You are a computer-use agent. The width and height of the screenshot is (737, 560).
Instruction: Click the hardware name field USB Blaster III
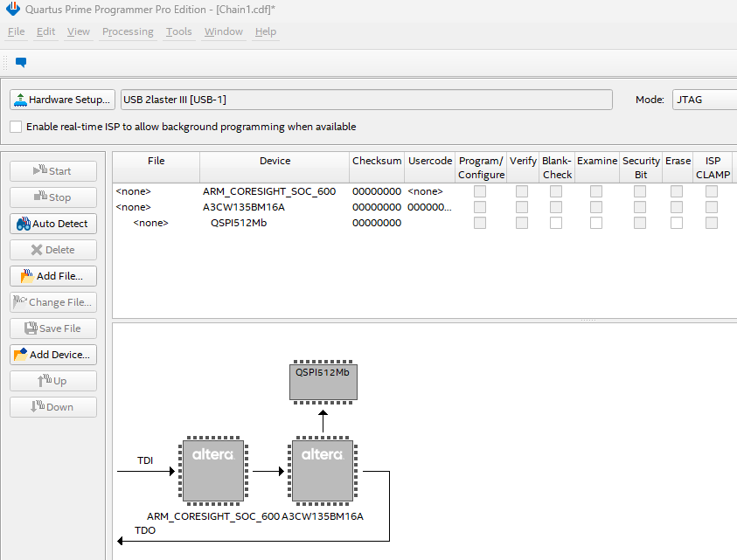tap(365, 100)
